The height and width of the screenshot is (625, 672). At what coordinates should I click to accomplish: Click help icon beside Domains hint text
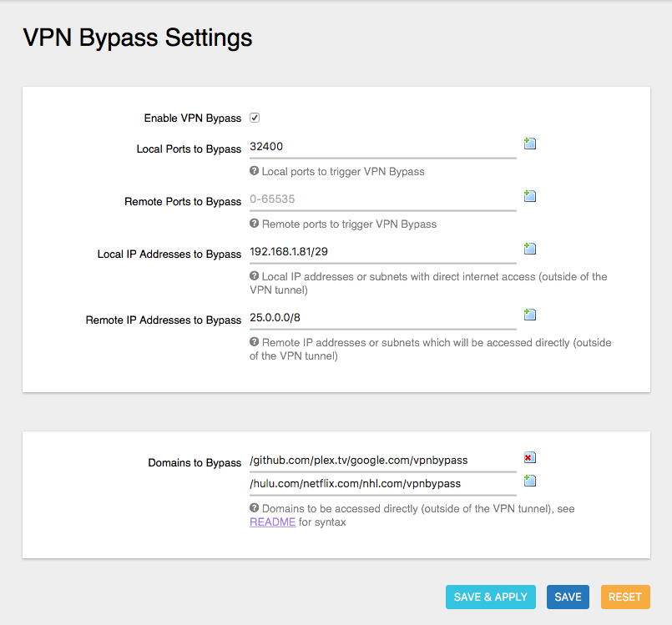[x=255, y=507]
